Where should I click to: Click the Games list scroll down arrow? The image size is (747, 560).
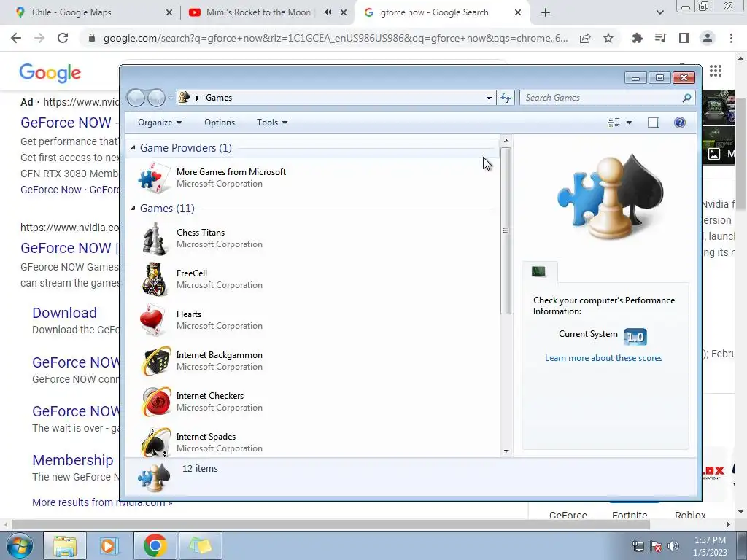tap(506, 451)
